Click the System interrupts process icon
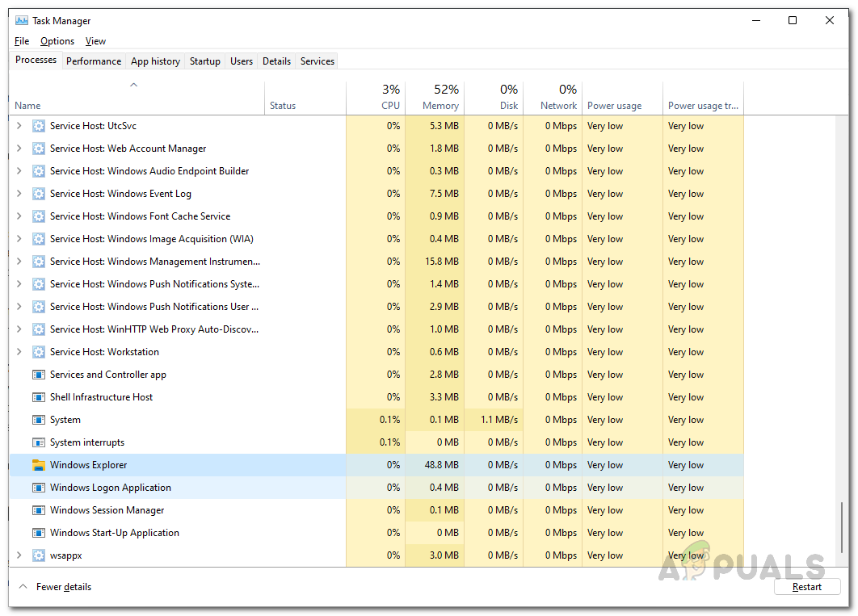Screen dimensions: 858x616 click(39, 442)
